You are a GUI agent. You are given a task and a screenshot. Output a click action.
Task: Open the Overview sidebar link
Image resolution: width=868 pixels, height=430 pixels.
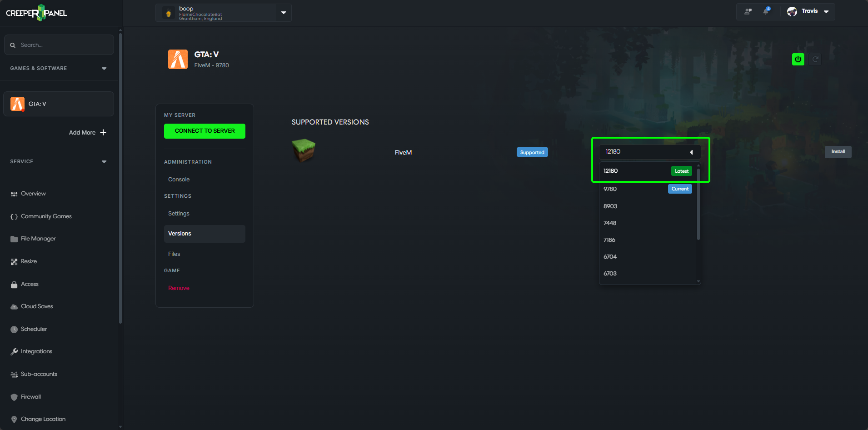coord(33,194)
